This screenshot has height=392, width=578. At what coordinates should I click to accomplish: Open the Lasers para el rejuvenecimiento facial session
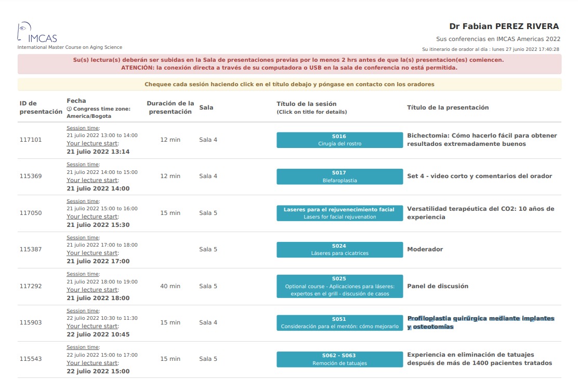point(339,213)
